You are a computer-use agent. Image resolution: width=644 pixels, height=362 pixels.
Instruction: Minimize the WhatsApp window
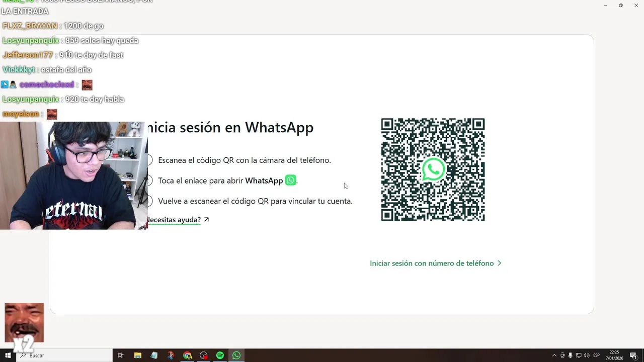click(605, 5)
